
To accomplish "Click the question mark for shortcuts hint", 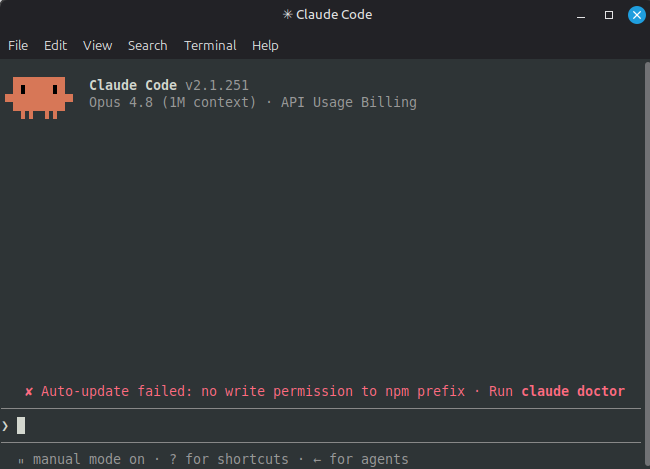I will (173, 459).
